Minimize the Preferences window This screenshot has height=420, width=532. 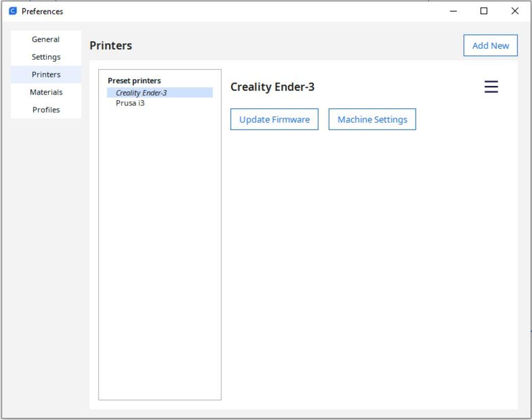(x=453, y=11)
